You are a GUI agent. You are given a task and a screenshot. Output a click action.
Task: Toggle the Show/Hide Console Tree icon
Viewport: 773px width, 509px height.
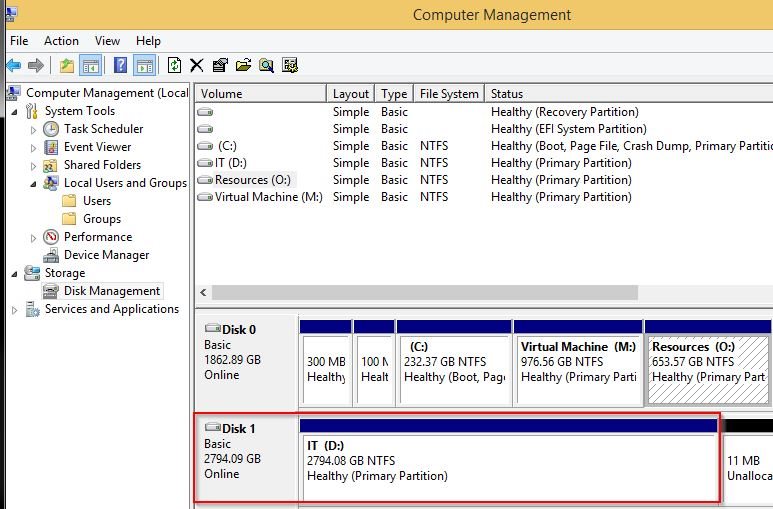(x=90, y=65)
